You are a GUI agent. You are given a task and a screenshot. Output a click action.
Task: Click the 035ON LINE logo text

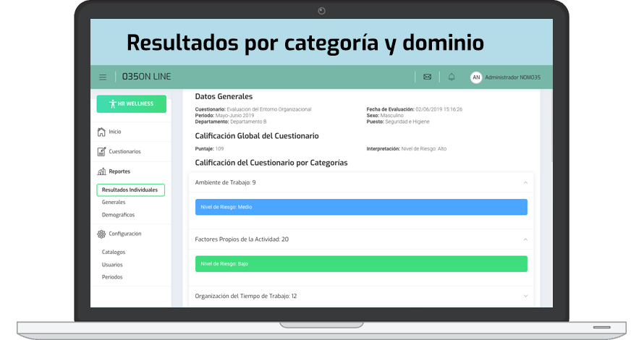tap(147, 77)
